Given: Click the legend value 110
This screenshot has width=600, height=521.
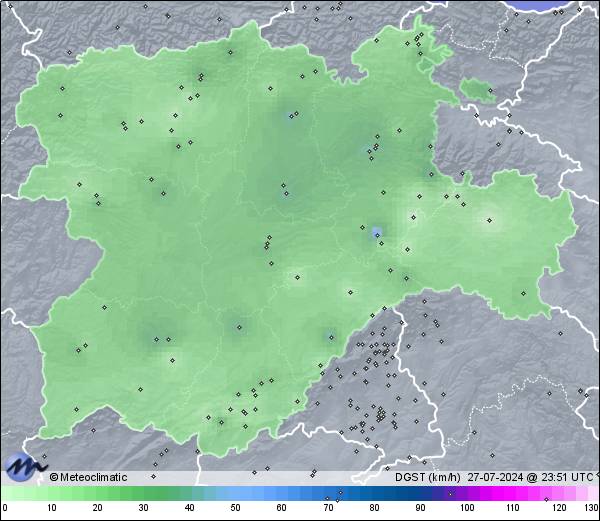Looking at the screenshot, I should click(x=513, y=508).
